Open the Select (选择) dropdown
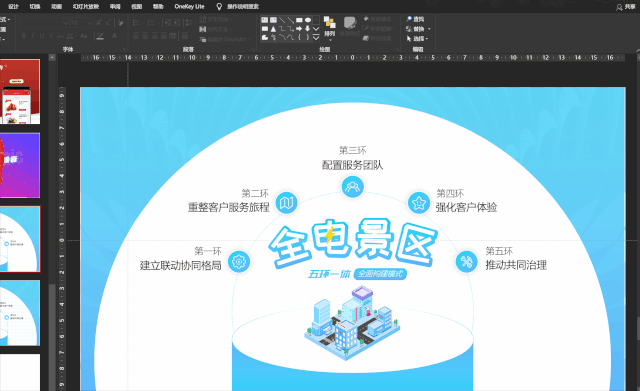 [x=417, y=38]
